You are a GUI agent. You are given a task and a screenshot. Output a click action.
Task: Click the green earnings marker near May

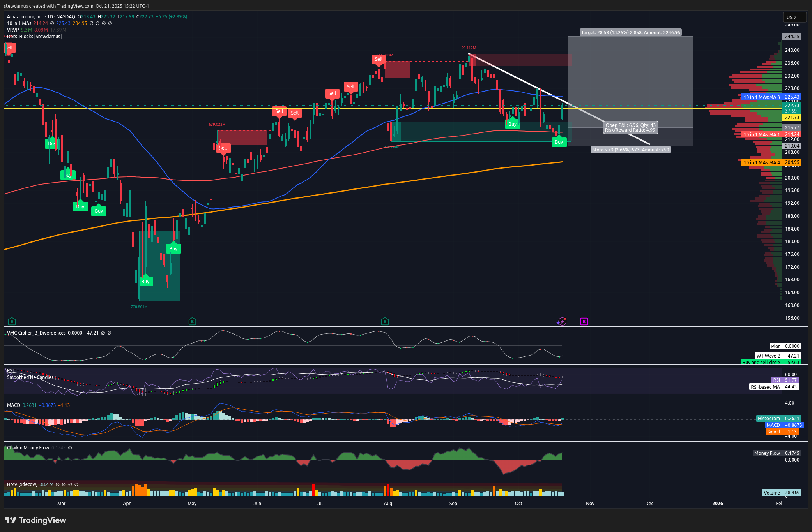point(192,321)
